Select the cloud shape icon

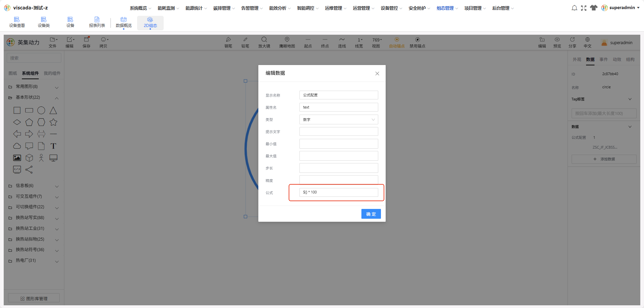(17, 146)
